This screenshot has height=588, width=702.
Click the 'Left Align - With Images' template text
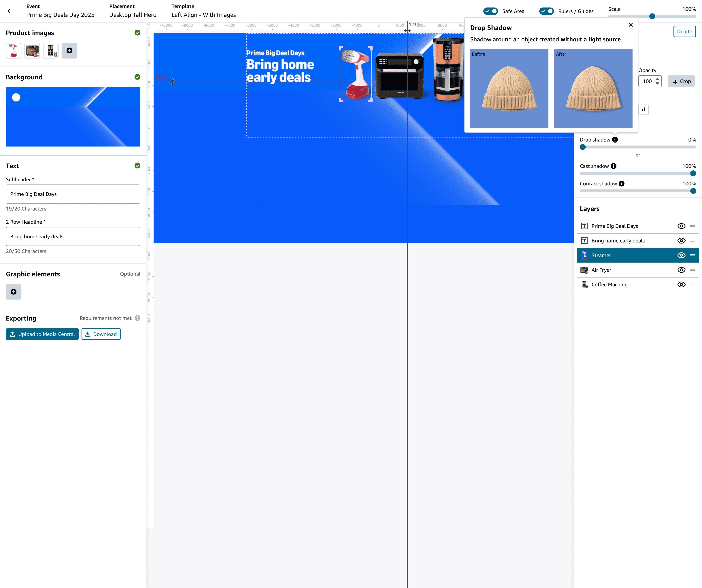coord(204,15)
